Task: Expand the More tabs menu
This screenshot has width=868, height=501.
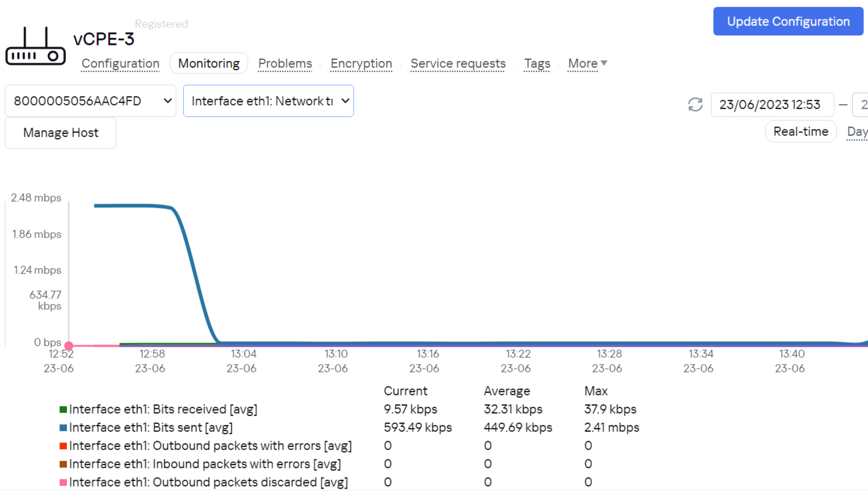Action: pos(583,63)
